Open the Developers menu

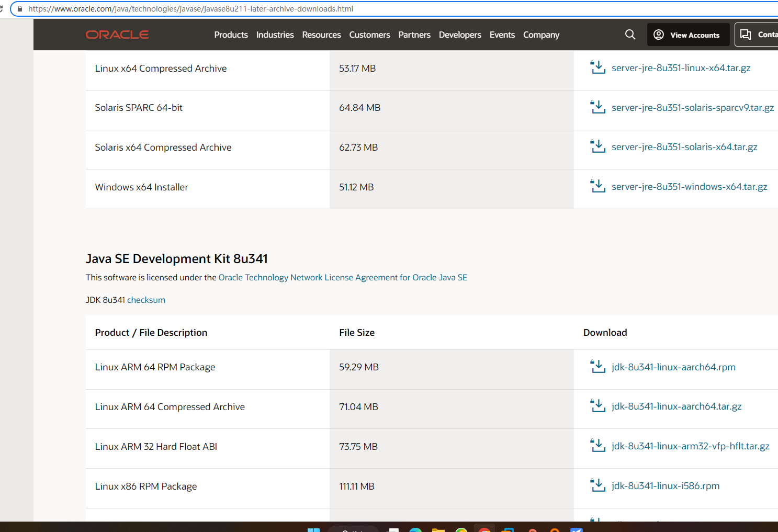click(x=460, y=35)
